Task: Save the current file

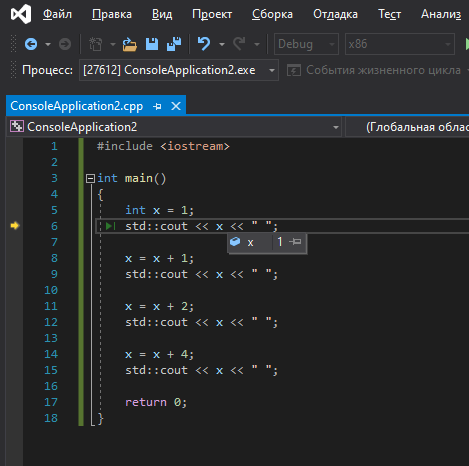Action: (x=152, y=44)
